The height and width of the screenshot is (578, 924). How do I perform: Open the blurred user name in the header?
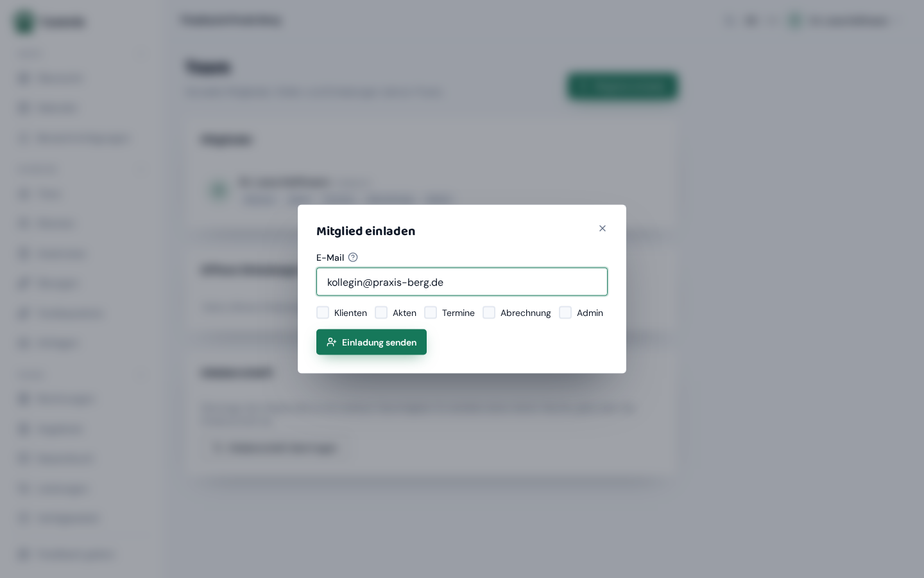click(x=848, y=21)
